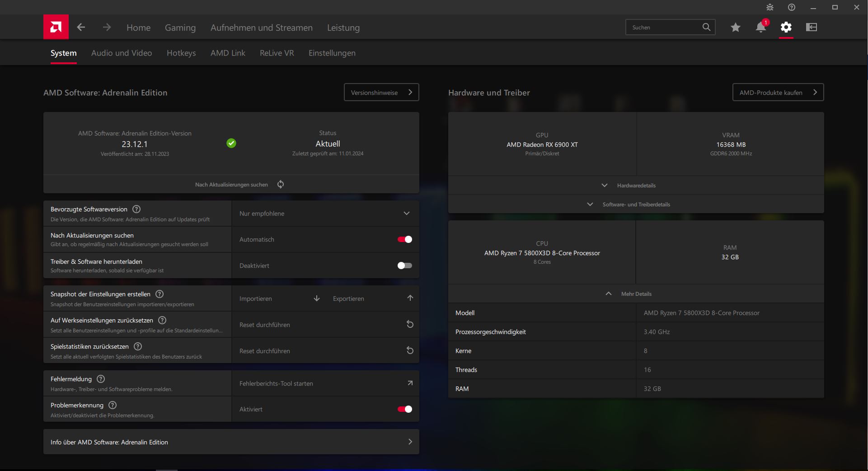Click the bug report icon in title bar
Screen dimensions: 868x471
point(770,7)
